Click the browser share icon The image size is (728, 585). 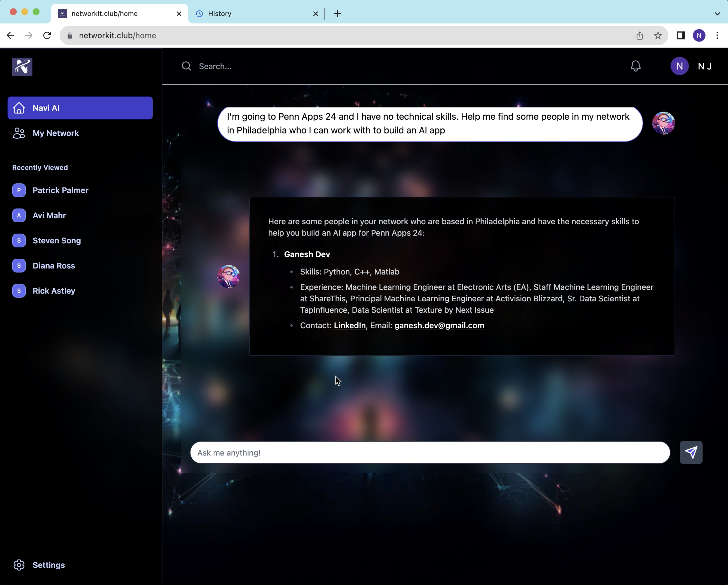pyautogui.click(x=639, y=36)
